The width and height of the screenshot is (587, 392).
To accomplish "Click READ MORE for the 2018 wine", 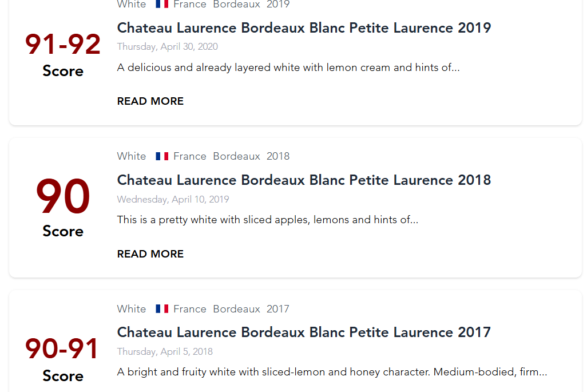I will tap(150, 254).
